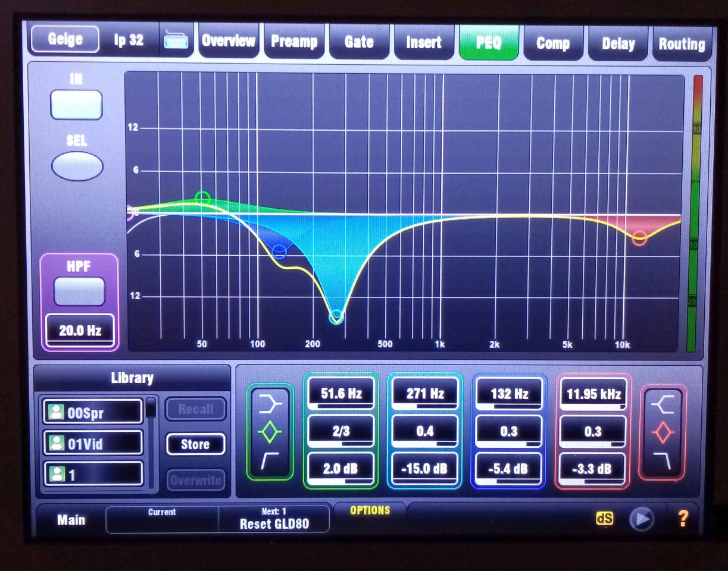Image resolution: width=728 pixels, height=571 pixels.
Task: Choose high shelf shape icon in red band
Action: pyautogui.click(x=663, y=406)
